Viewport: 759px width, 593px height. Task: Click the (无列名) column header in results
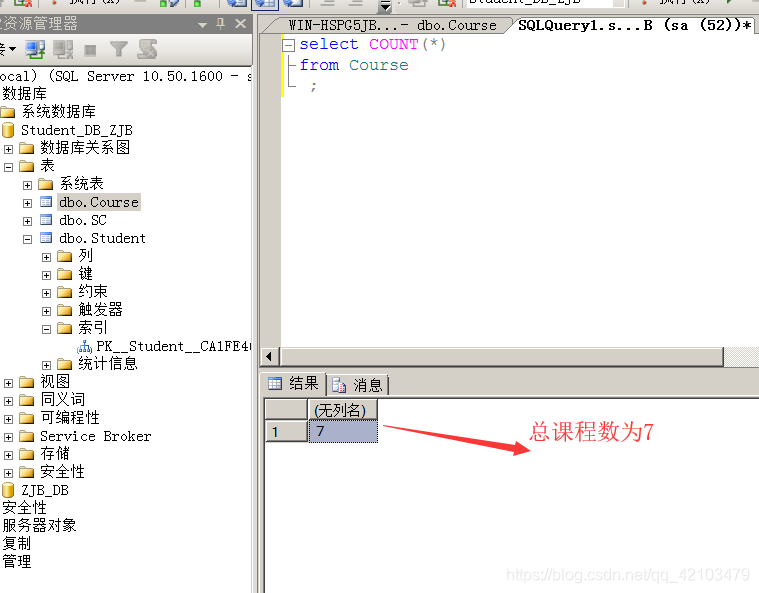click(343, 410)
